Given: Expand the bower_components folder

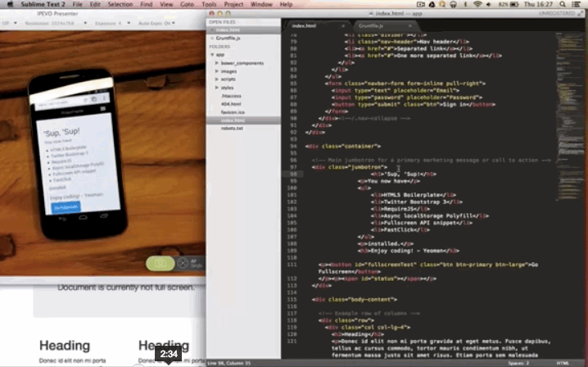Looking at the screenshot, I should (x=217, y=63).
